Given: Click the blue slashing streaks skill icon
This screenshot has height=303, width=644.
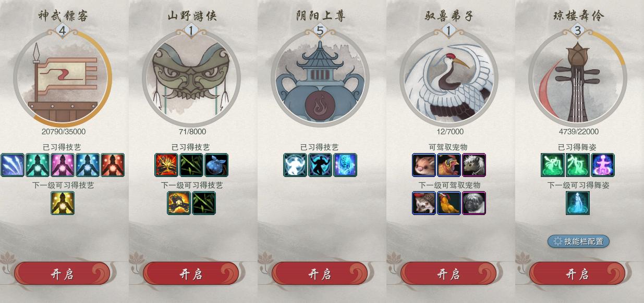Looking at the screenshot, I should coord(13,165).
